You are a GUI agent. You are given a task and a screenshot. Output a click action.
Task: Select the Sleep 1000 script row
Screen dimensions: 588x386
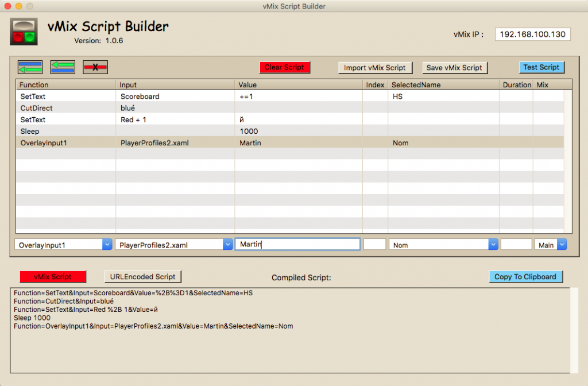pos(172,131)
